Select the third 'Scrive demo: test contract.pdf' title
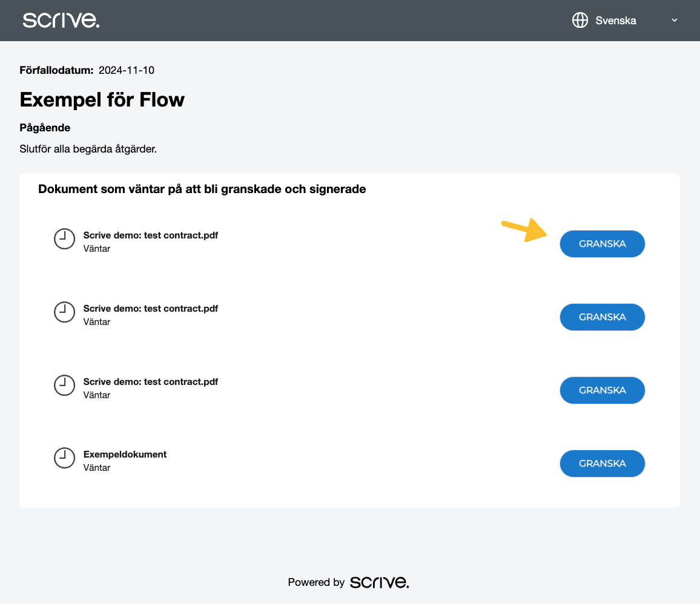700x604 pixels. tap(150, 382)
